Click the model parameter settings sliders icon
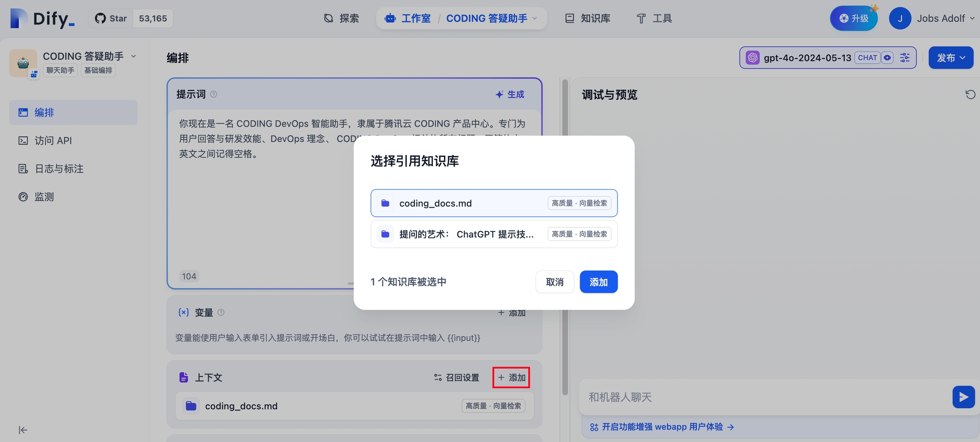The height and width of the screenshot is (442, 980). (905, 57)
